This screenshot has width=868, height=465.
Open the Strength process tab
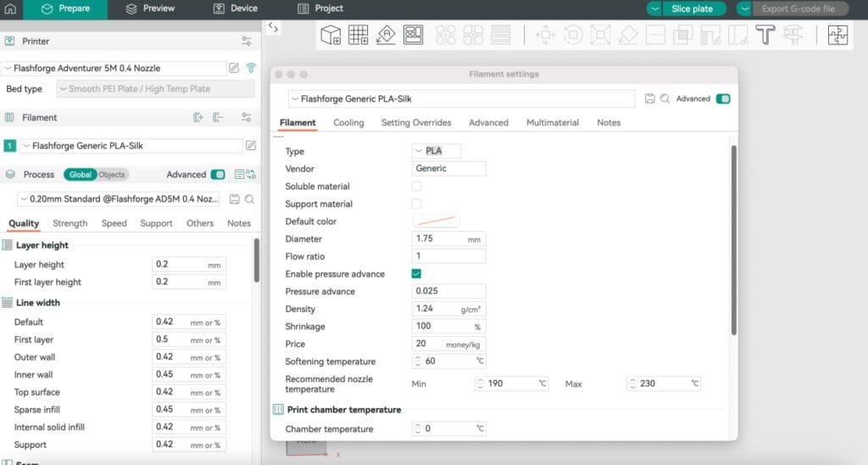70,223
